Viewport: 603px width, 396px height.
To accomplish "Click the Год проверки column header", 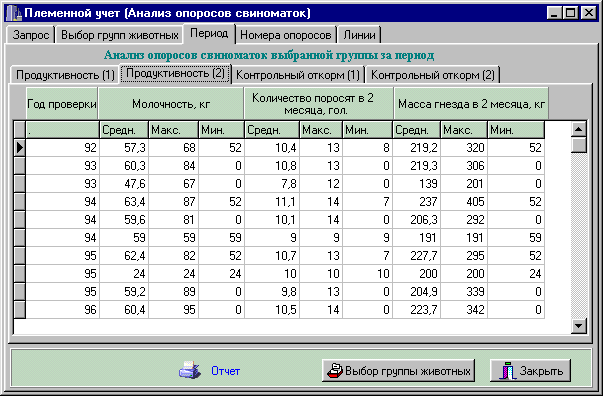I will click(62, 104).
